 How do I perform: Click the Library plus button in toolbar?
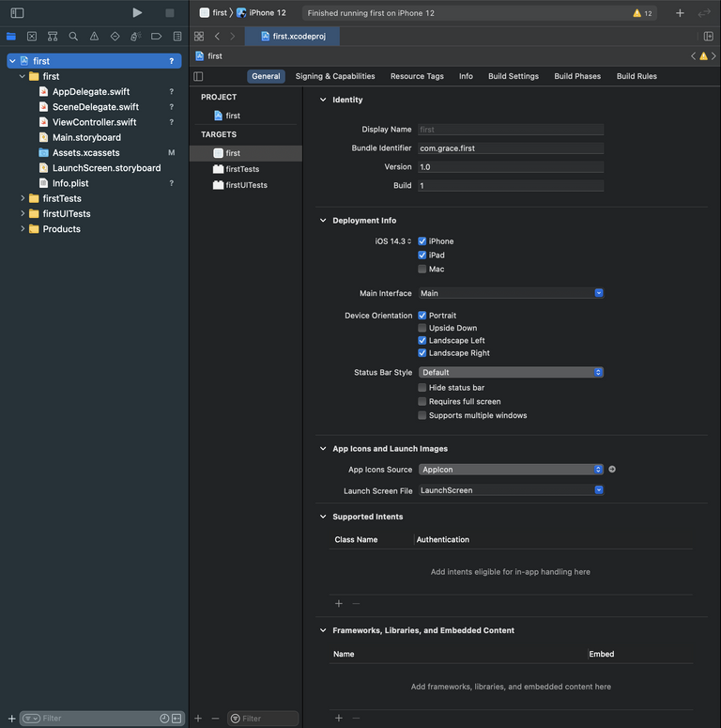point(680,13)
